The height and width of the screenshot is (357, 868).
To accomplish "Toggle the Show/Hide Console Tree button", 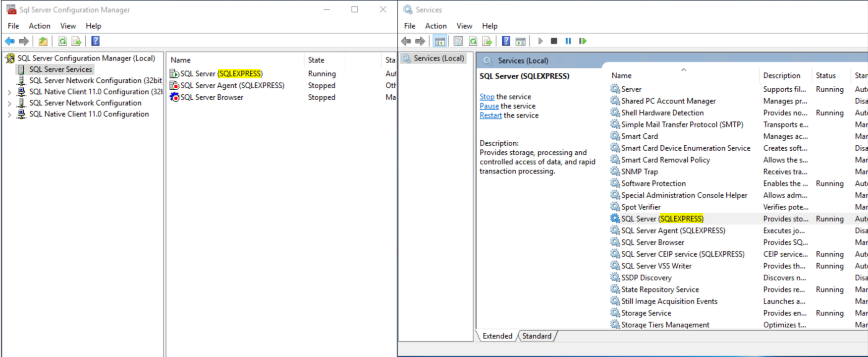I will tap(439, 41).
